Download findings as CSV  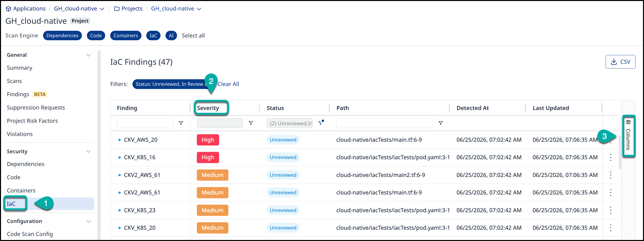tap(620, 62)
